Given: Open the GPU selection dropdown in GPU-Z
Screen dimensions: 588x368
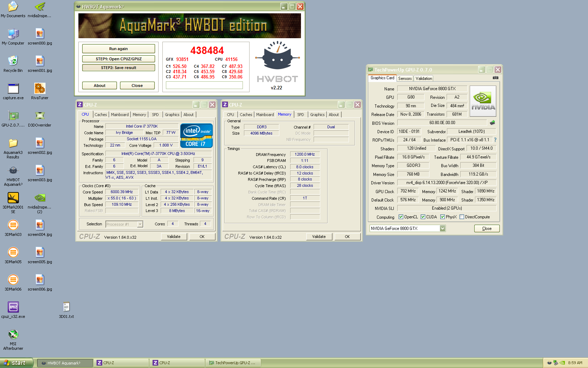Looking at the screenshot, I should click(443, 229).
